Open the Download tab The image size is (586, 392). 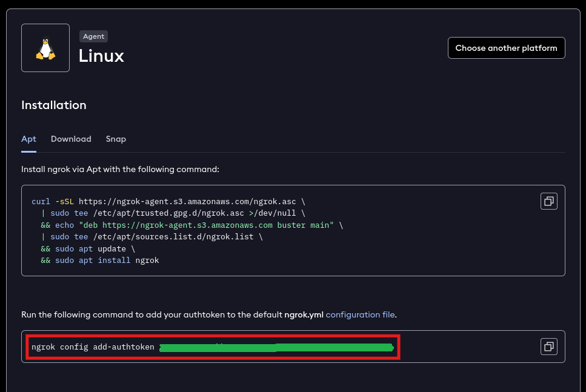[x=71, y=139]
